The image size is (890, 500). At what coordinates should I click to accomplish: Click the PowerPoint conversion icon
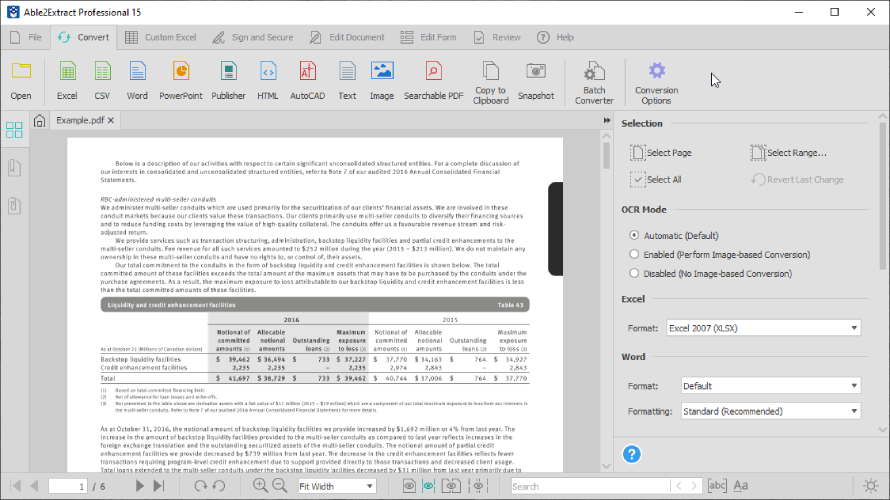[x=180, y=80]
